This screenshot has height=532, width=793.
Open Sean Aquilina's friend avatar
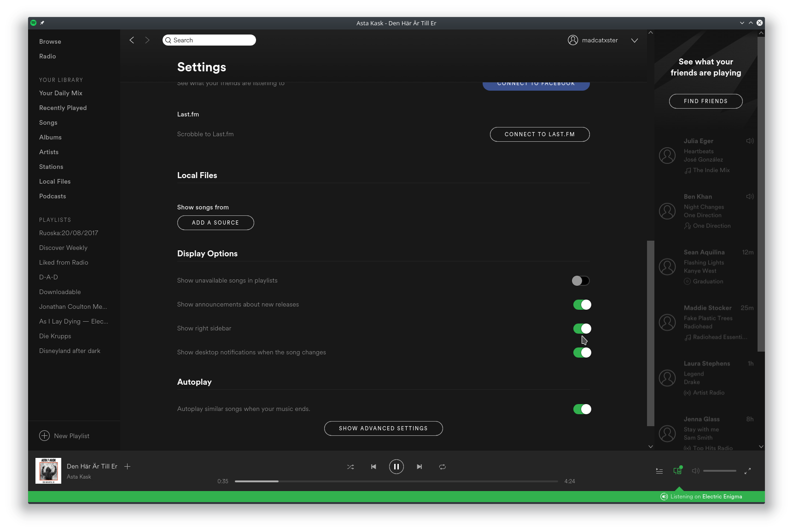pyautogui.click(x=667, y=266)
